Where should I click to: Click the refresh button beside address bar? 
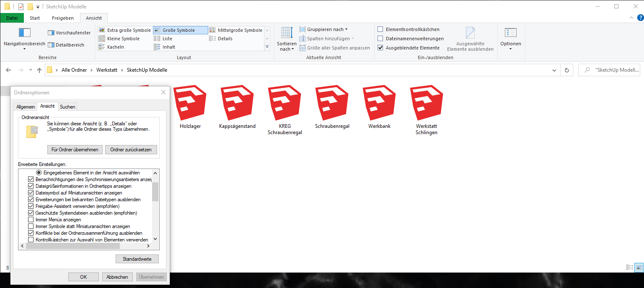point(567,70)
